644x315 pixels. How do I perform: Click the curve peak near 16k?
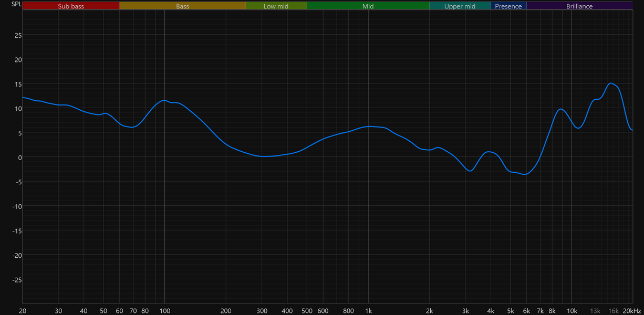(x=610, y=83)
